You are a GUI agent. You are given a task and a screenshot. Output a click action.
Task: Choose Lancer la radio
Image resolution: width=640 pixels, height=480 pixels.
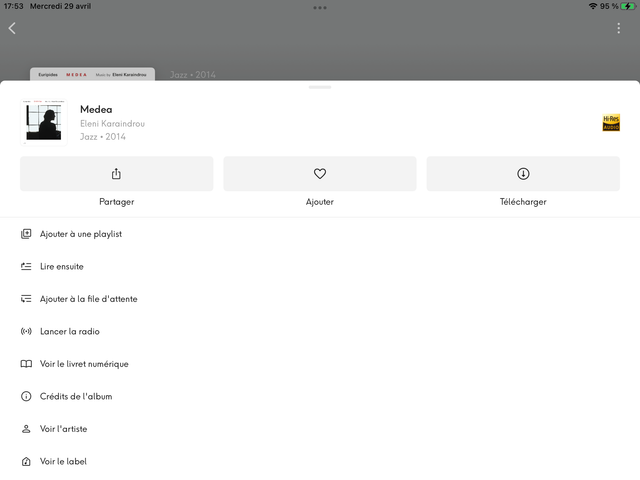pos(70,331)
